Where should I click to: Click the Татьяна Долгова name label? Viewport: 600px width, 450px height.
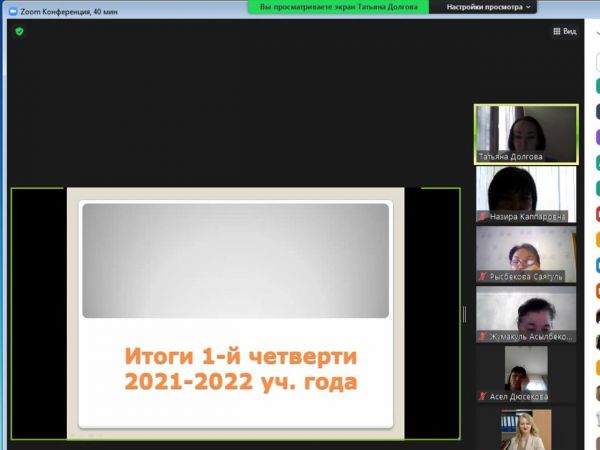click(512, 157)
